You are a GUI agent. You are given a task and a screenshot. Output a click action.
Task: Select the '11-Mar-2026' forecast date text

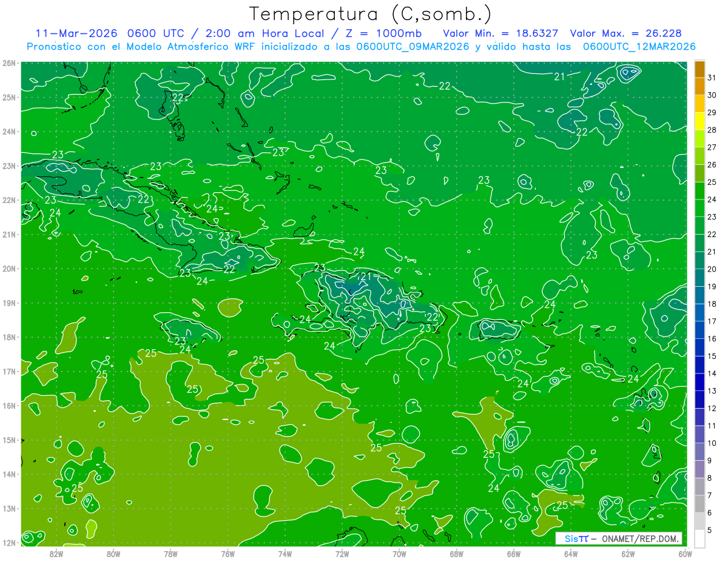point(76,33)
